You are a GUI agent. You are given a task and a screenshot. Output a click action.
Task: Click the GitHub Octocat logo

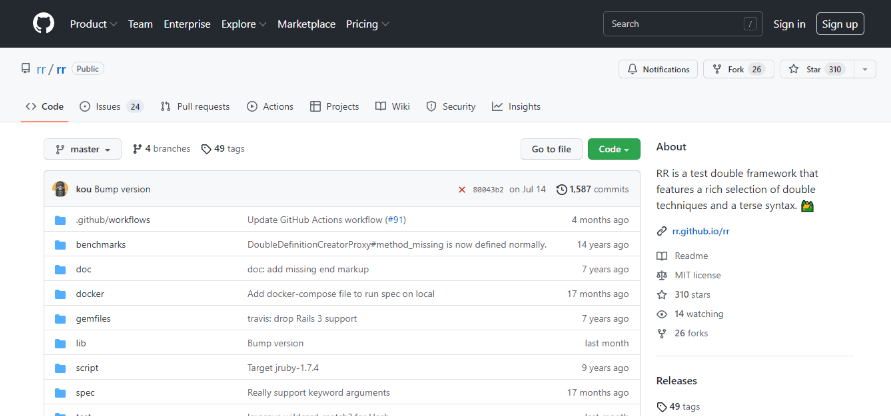[44, 23]
